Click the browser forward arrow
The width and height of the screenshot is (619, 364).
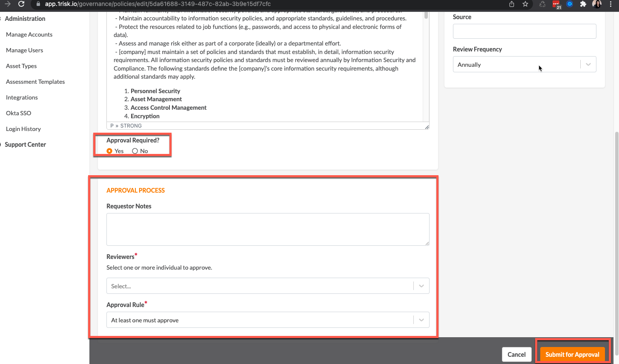[x=7, y=4]
